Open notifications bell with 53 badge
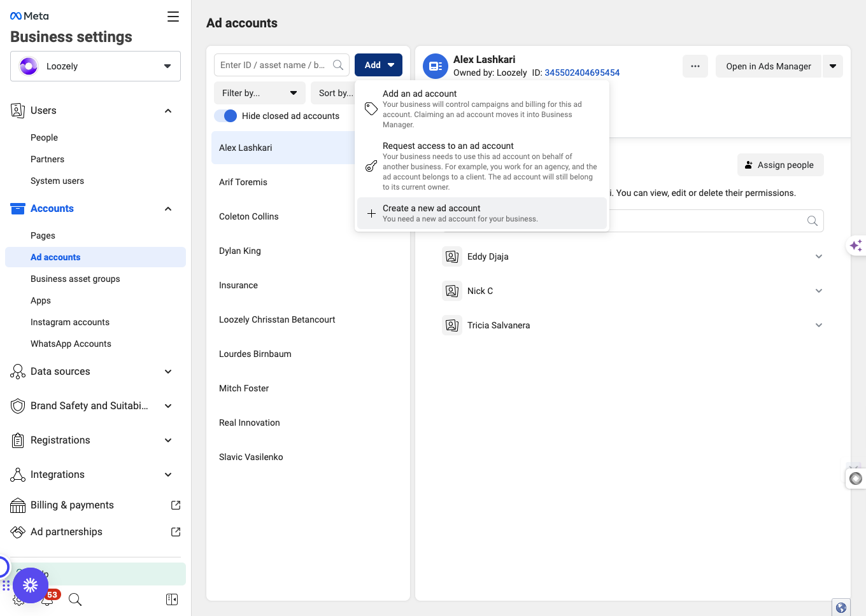The height and width of the screenshot is (616, 866). pyautogui.click(x=48, y=599)
